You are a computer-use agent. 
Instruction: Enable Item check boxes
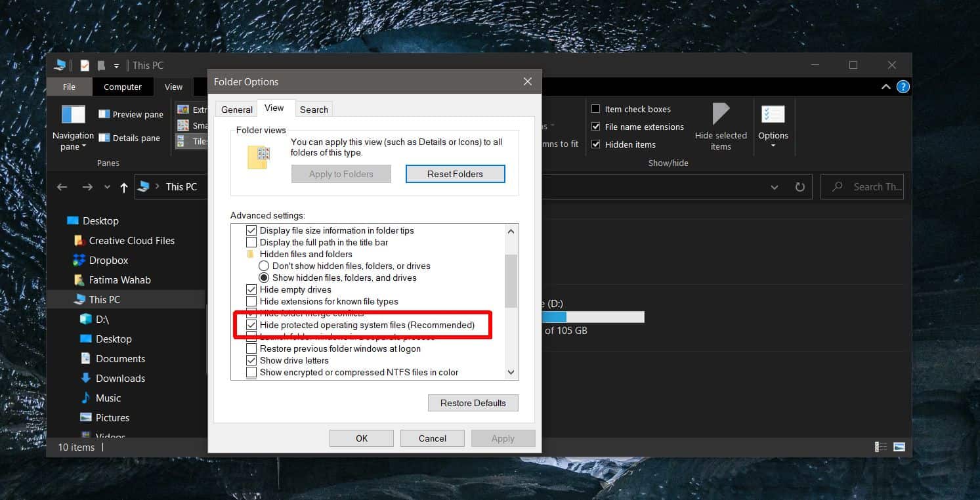pos(596,108)
